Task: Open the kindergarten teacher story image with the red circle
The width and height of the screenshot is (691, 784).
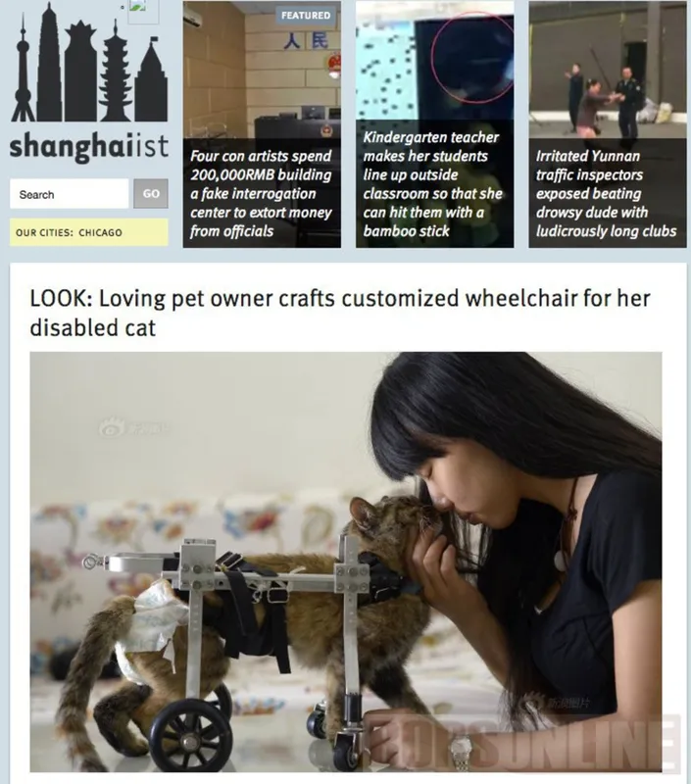Action: pyautogui.click(x=434, y=60)
